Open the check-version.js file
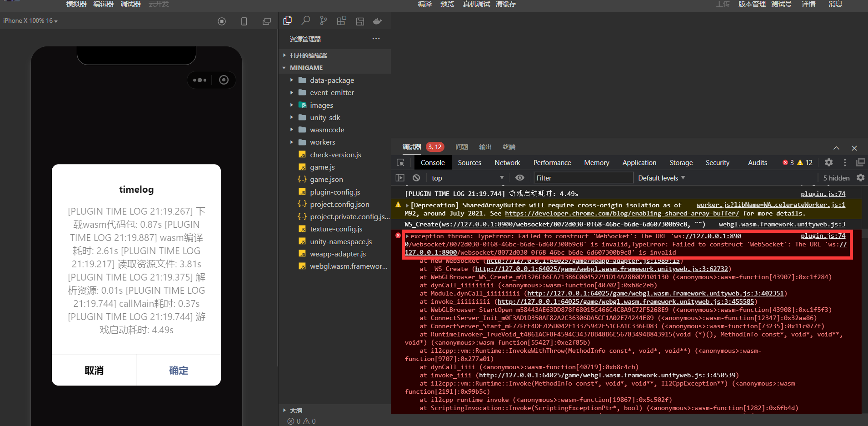This screenshot has height=426, width=868. (335, 155)
